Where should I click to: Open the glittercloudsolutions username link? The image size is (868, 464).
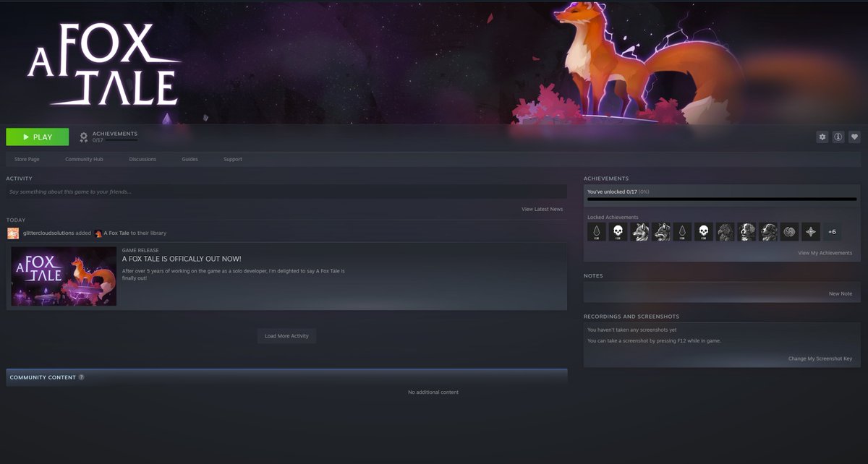pyautogui.click(x=48, y=233)
